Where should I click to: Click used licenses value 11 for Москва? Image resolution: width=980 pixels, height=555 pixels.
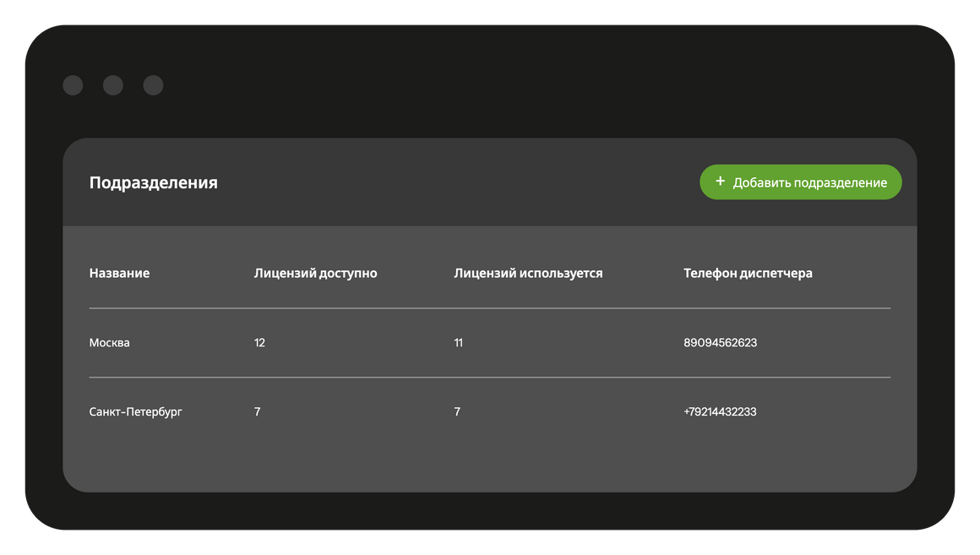[x=458, y=343]
